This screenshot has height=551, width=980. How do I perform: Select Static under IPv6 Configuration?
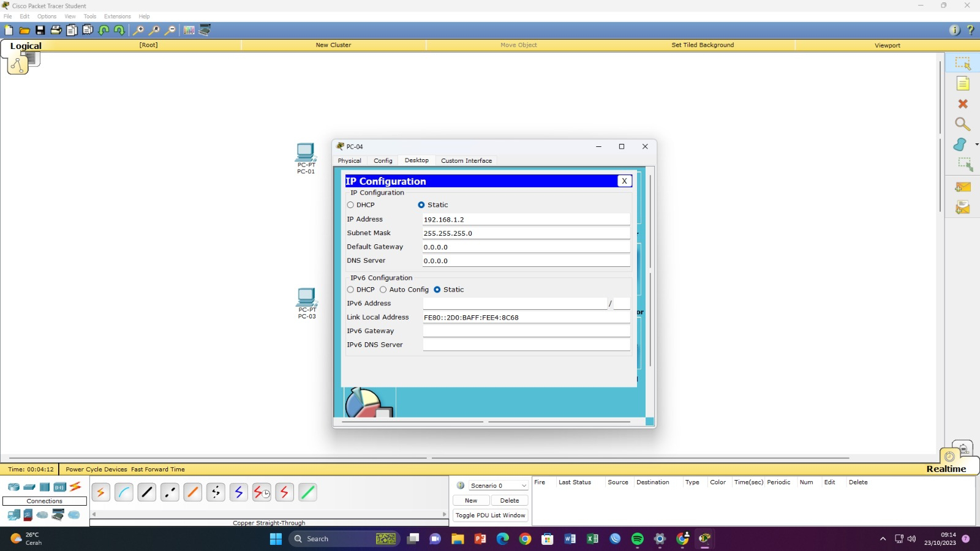[x=437, y=290]
